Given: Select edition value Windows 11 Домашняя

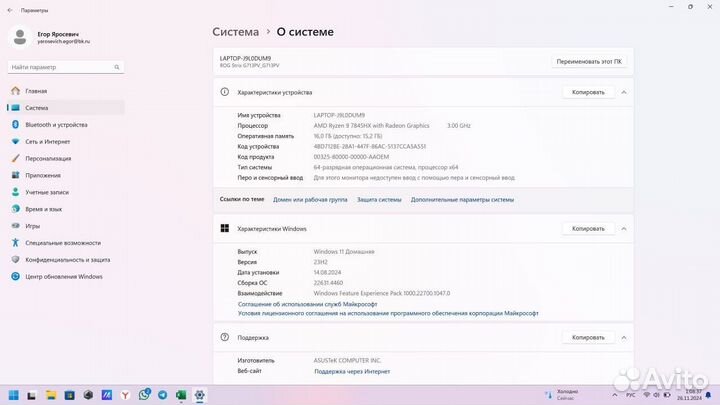Looking at the screenshot, I should (344, 252).
